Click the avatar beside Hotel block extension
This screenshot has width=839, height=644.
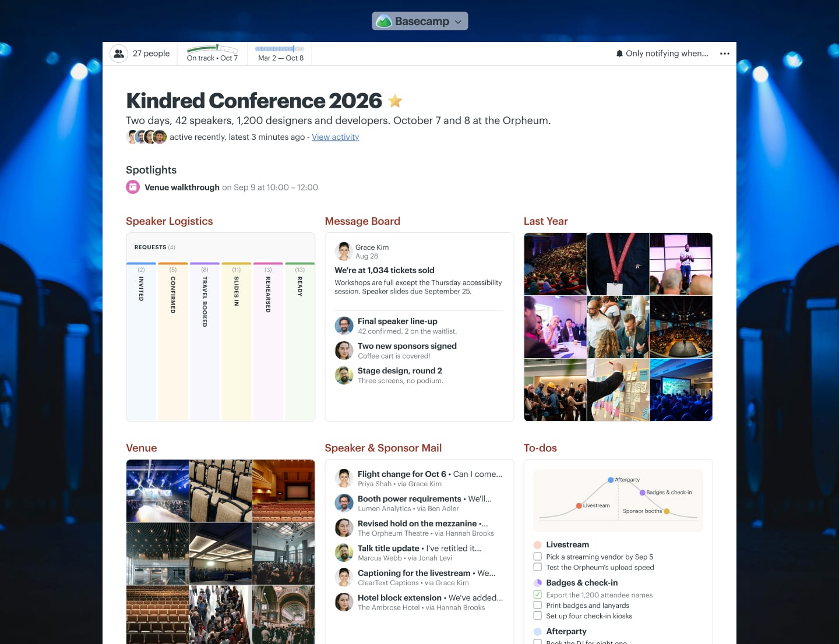click(344, 602)
